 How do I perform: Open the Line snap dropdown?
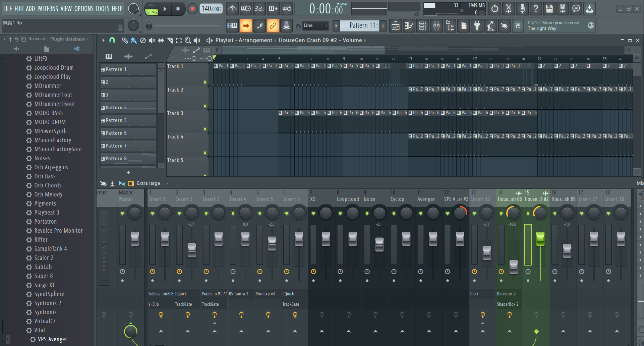coord(315,25)
